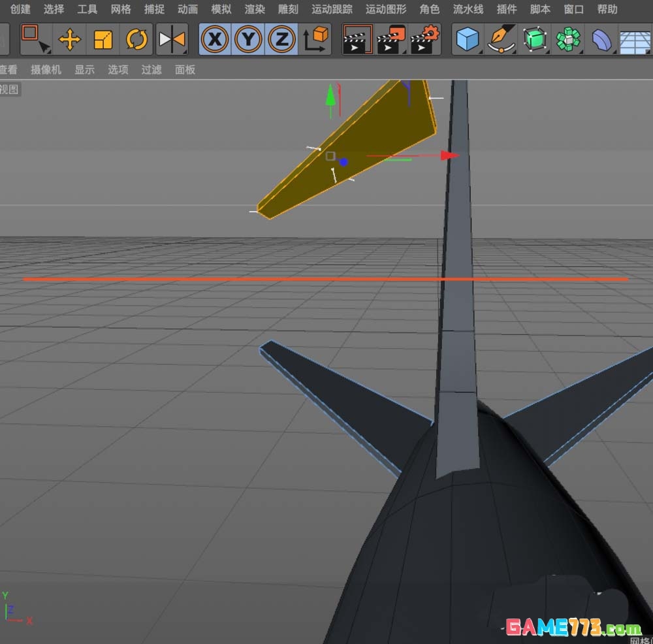This screenshot has height=644, width=653.
Task: Open the 工具 menu
Action: click(87, 9)
